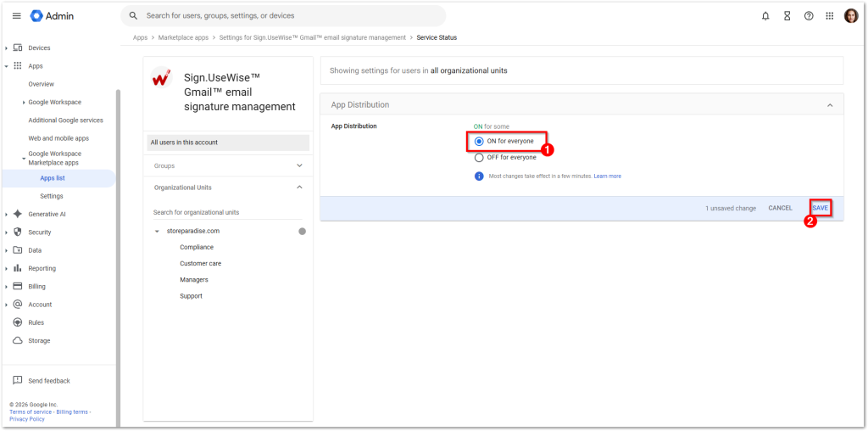Viewport: 868px width, 431px height.
Task: Click the notifications bell icon
Action: pyautogui.click(x=765, y=16)
